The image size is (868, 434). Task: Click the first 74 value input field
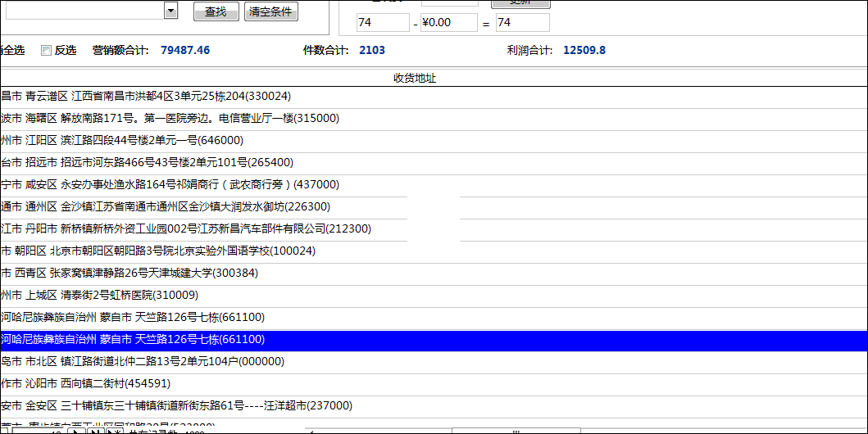click(382, 23)
